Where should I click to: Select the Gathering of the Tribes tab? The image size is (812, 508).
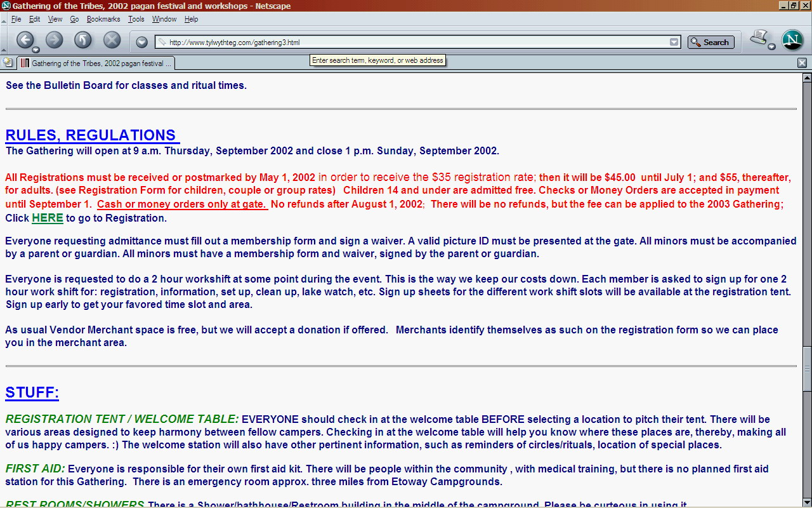point(96,63)
